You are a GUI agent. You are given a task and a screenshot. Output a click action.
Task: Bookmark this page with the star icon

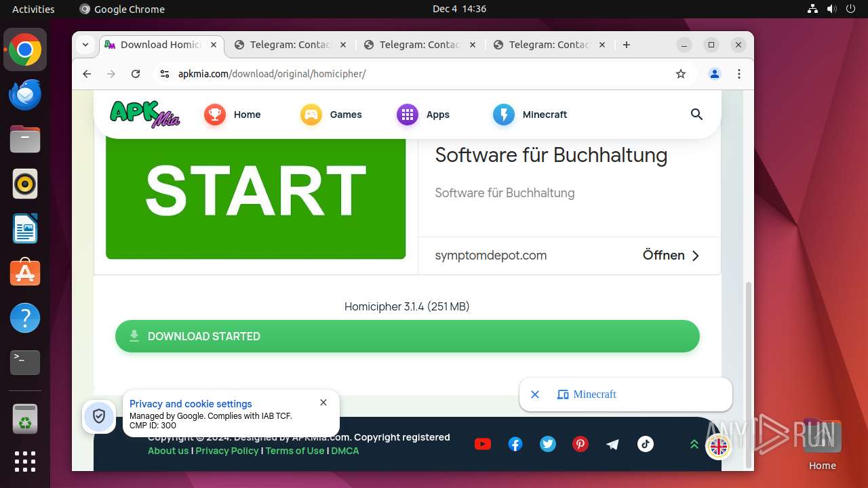681,74
